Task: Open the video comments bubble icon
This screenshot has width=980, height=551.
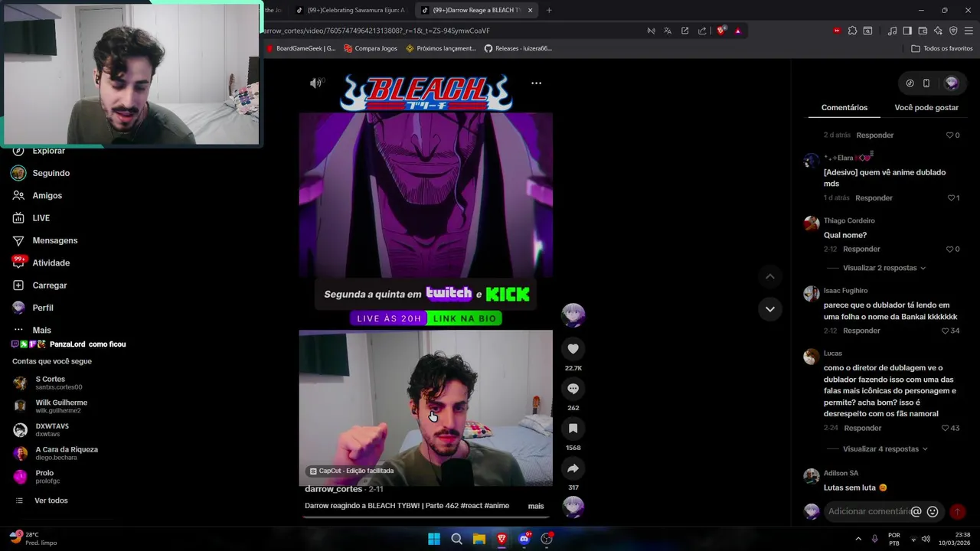Action: coord(573,389)
